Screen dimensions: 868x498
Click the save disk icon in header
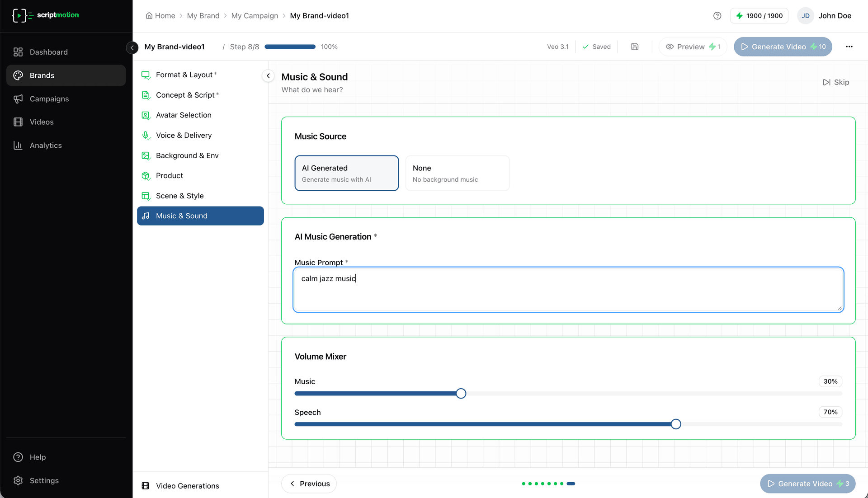635,47
